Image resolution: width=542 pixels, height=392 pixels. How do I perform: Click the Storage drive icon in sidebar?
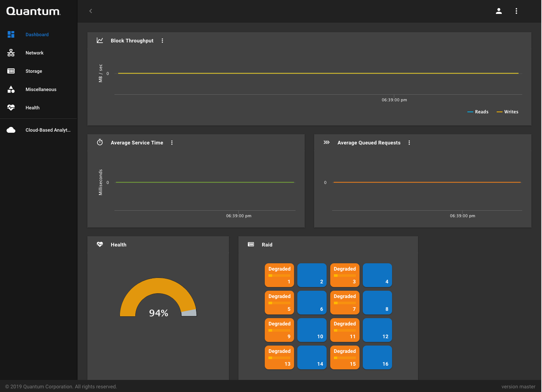tap(11, 71)
